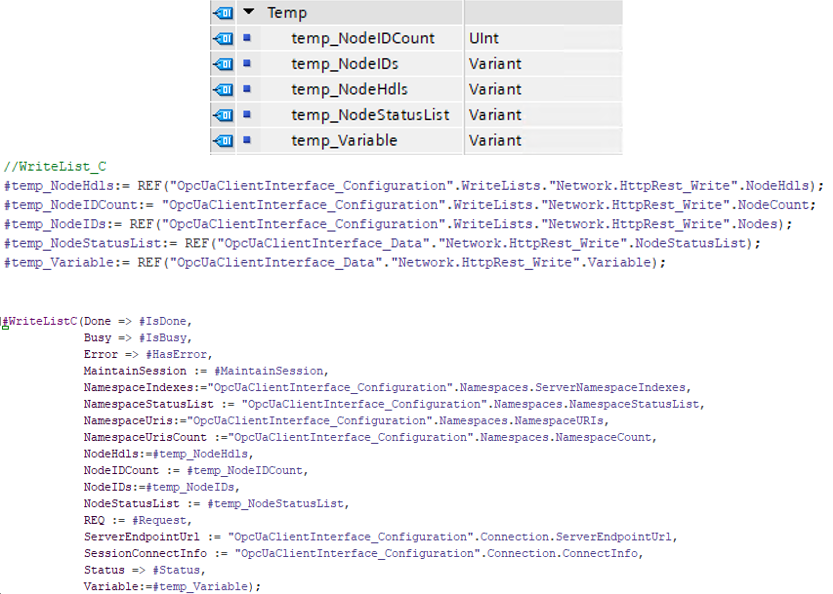Viewport: 833px width, 594px height.
Task: Collapse the Temp section triangle
Action: (x=248, y=13)
